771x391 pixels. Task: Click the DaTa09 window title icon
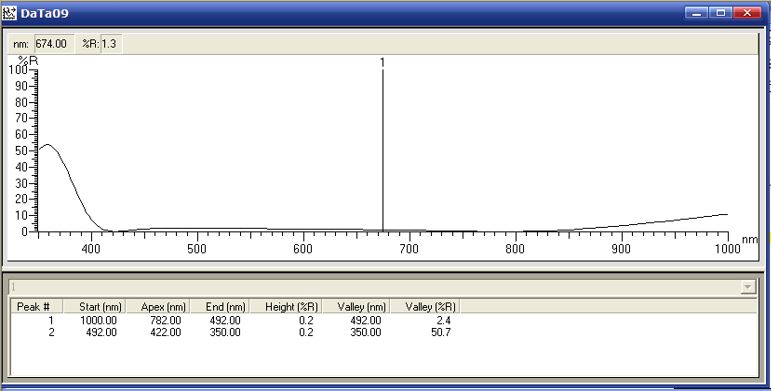[x=9, y=13]
